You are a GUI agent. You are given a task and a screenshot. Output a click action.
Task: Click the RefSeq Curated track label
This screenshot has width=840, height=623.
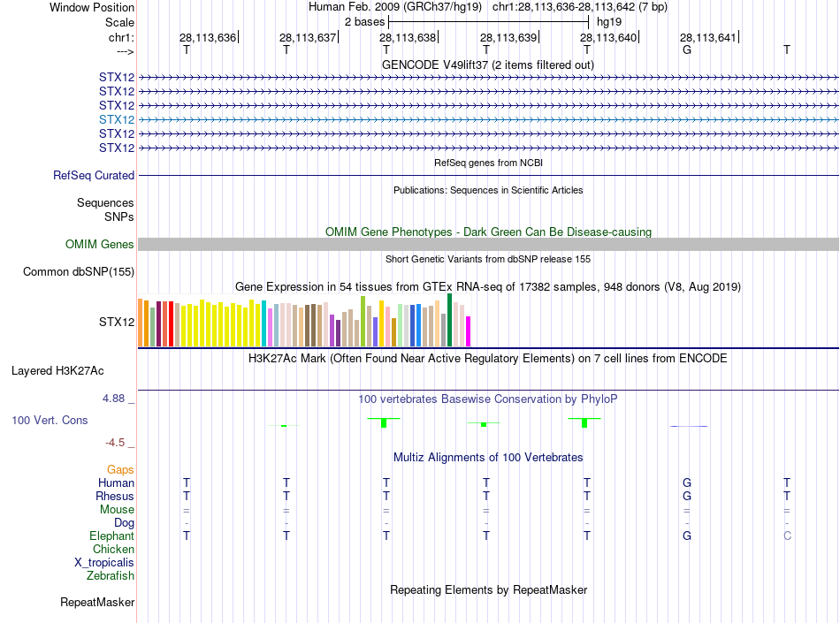[x=94, y=176]
